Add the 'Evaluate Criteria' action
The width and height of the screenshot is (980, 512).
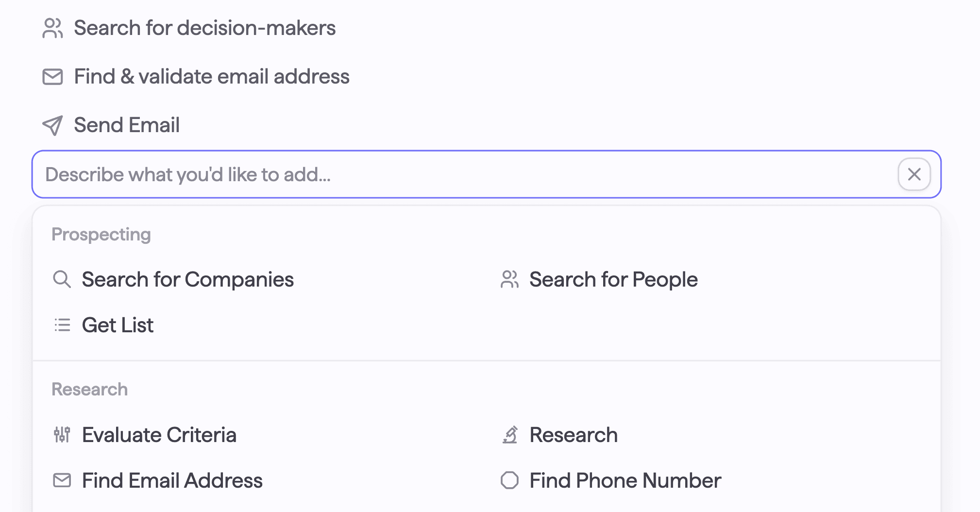click(159, 435)
